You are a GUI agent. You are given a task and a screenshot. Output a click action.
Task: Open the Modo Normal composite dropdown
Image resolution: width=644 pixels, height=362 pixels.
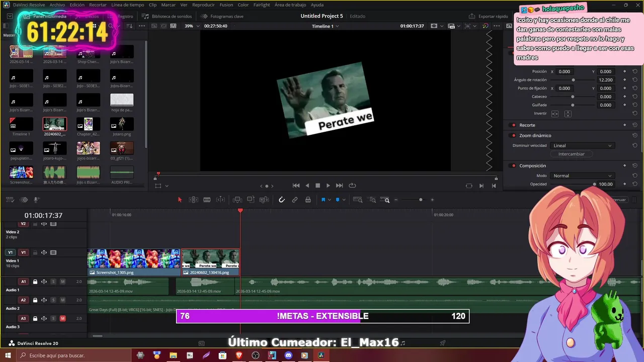pyautogui.click(x=582, y=175)
